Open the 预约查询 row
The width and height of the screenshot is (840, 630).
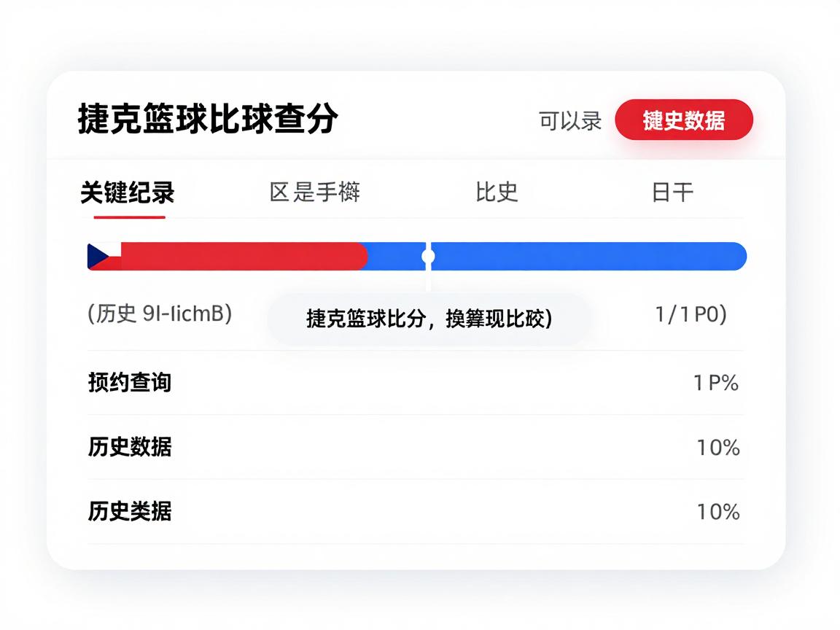131,382
